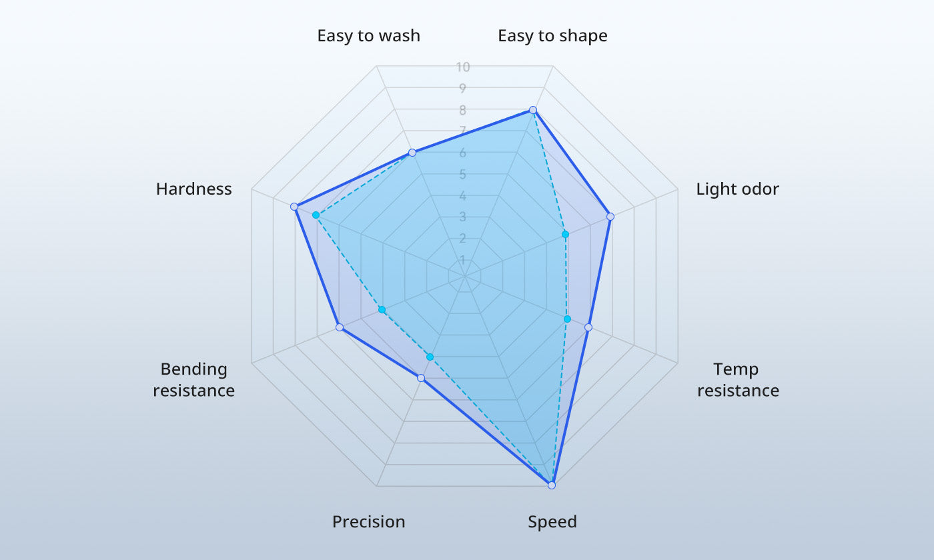Select the dashed-line cyan point on Hardness axis
The width and height of the screenshot is (934, 560).
click(316, 215)
